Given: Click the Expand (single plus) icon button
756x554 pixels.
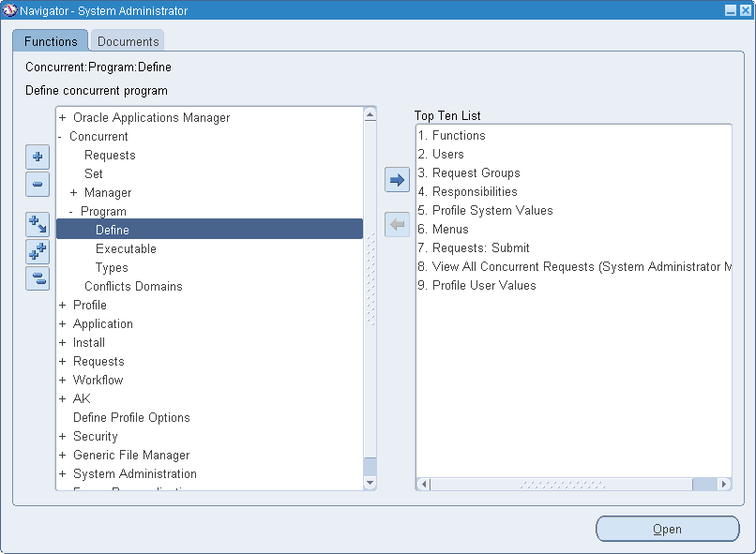Looking at the screenshot, I should tap(38, 157).
